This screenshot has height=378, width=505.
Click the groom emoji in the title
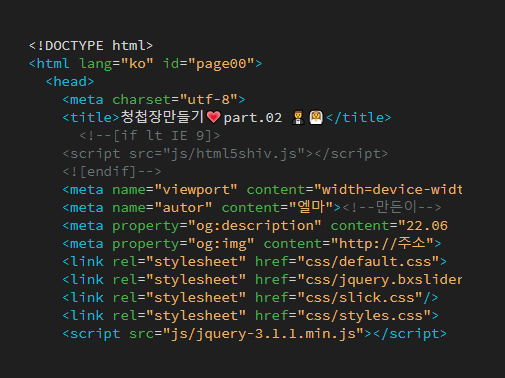tap(298, 118)
